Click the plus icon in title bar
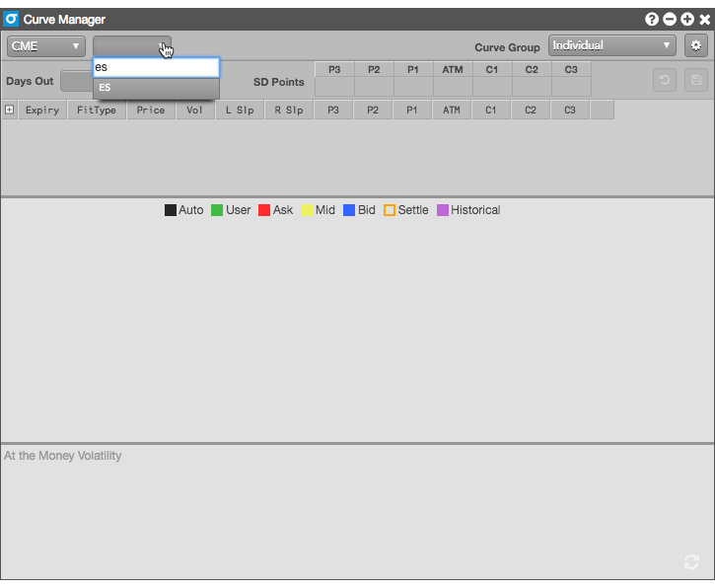 click(686, 20)
